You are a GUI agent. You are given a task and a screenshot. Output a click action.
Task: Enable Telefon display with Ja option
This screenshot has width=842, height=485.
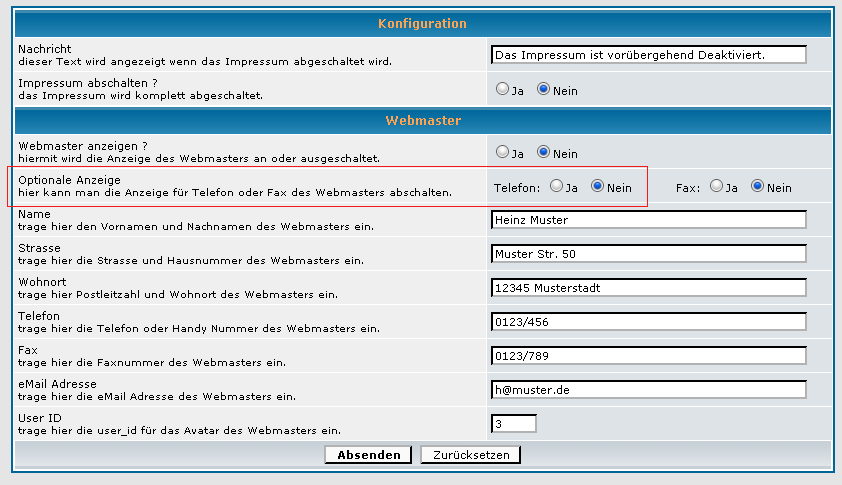coord(557,186)
